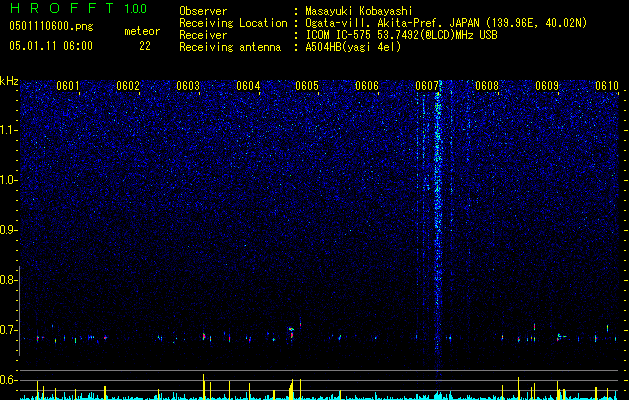Click the date 05.01.11 06:00
Image resolution: width=629 pixels, height=400 pixels.
[51, 46]
